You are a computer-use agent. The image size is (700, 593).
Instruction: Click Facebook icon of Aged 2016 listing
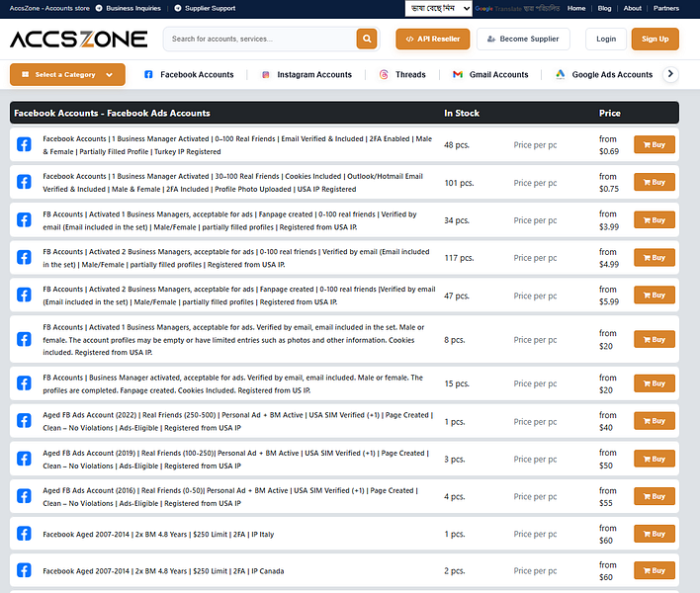(x=24, y=496)
